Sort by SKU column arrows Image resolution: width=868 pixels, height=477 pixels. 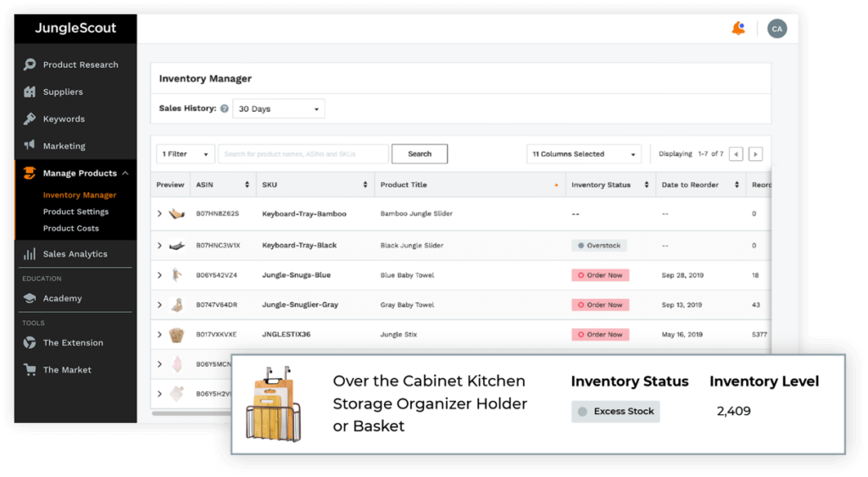point(364,185)
